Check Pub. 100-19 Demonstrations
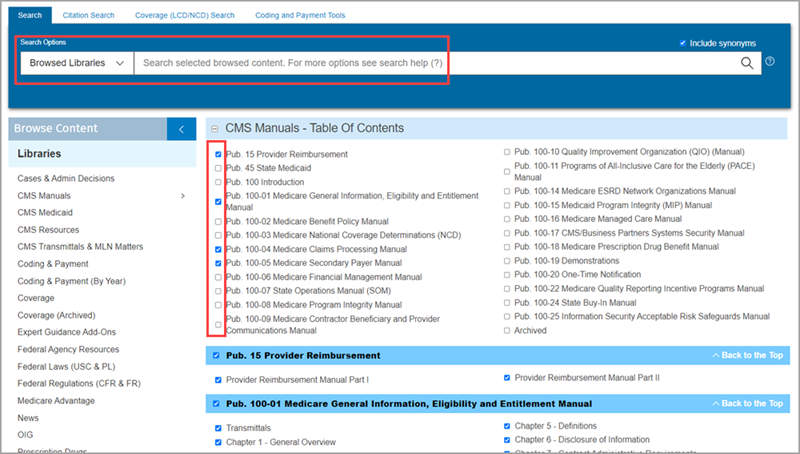 tap(507, 261)
